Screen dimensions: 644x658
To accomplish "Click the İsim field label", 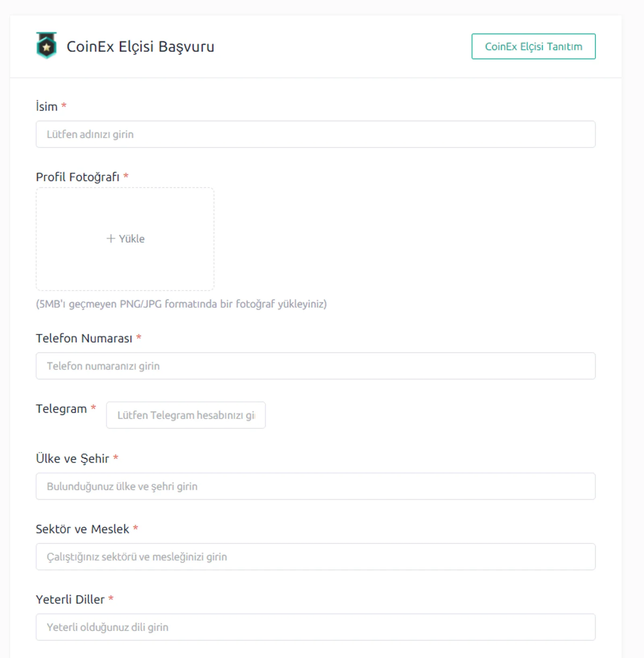I will pyautogui.click(x=47, y=106).
